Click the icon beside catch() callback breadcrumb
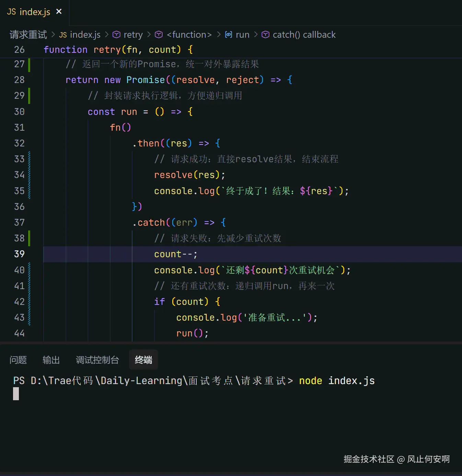This screenshot has height=476, width=462. point(265,34)
